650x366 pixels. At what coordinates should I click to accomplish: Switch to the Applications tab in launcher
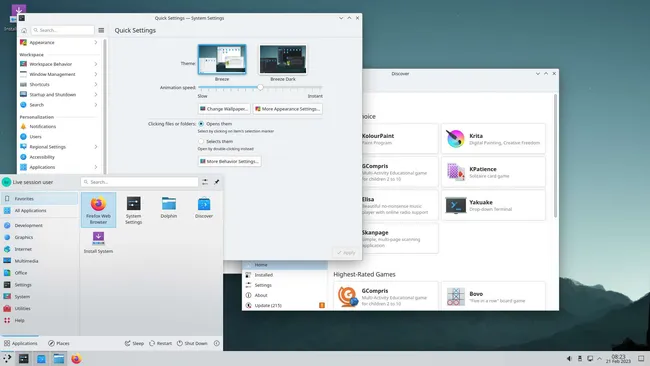20,343
